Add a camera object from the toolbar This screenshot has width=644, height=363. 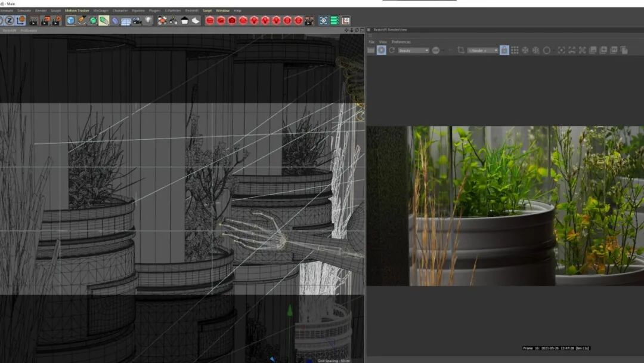coord(137,20)
